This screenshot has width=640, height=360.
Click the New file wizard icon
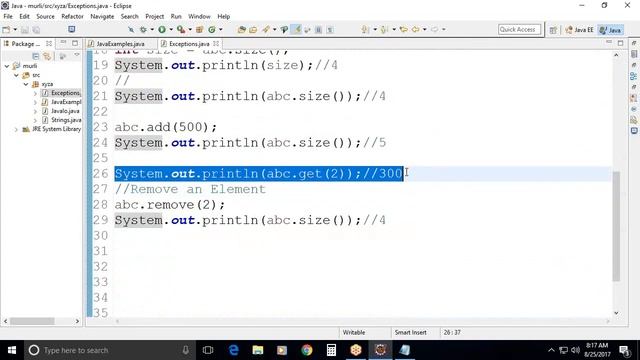pos(6,29)
